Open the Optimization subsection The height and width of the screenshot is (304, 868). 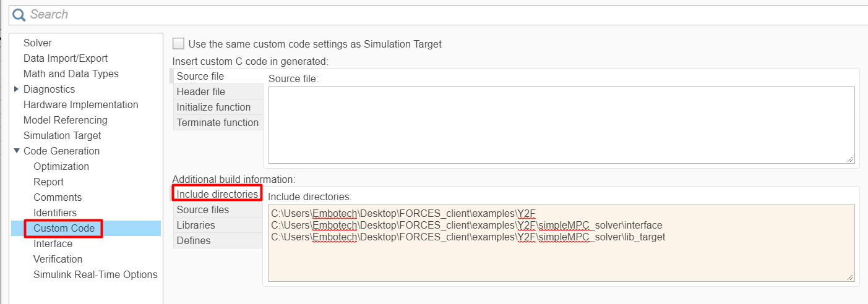pyautogui.click(x=61, y=166)
